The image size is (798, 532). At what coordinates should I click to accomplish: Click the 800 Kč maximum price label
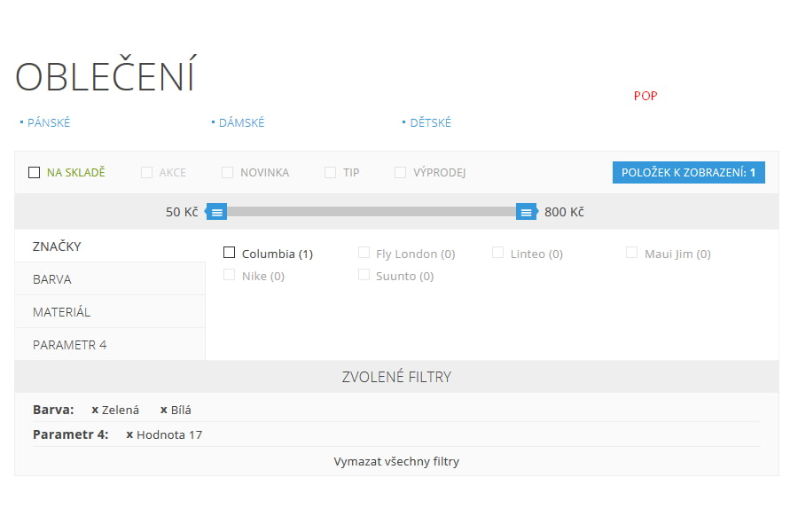[564, 212]
